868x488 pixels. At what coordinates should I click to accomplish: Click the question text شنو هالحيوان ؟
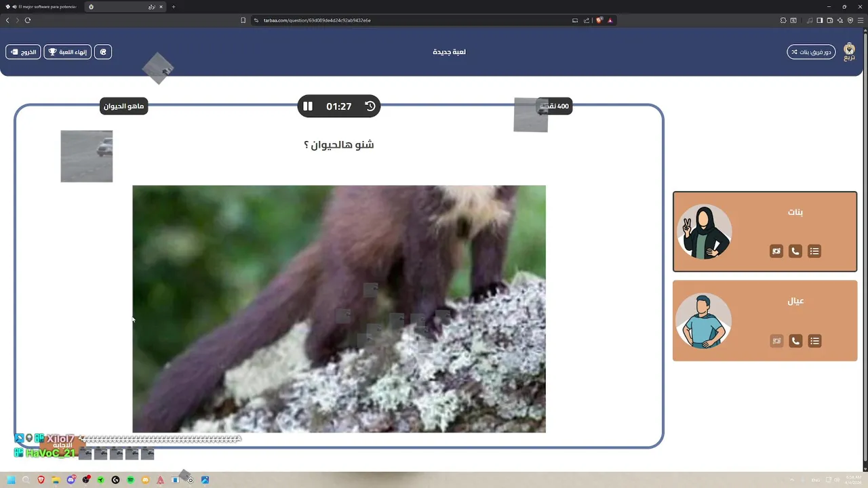click(x=339, y=144)
